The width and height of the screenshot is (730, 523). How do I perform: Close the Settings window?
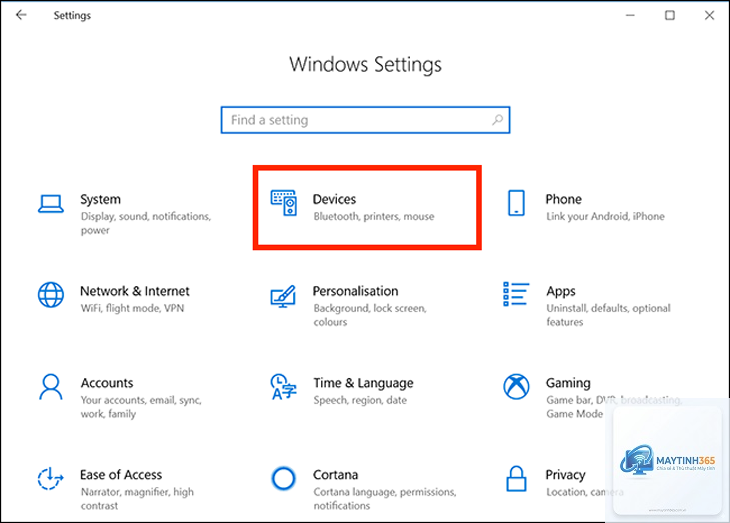(709, 15)
